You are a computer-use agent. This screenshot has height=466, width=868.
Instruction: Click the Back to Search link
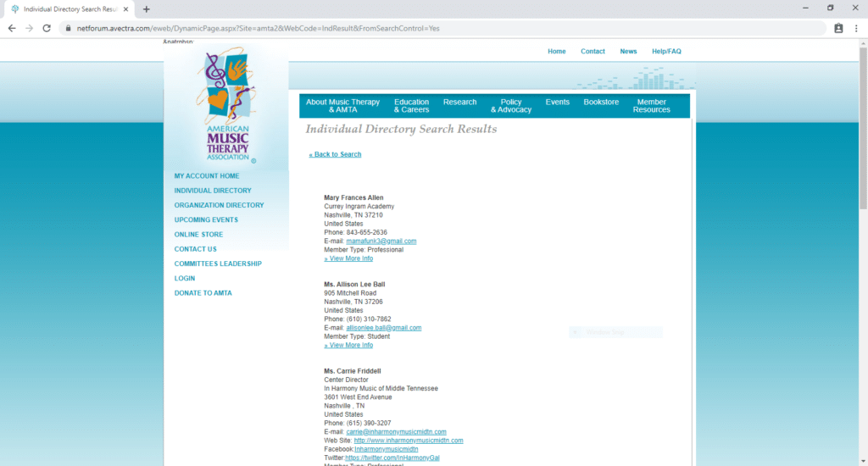point(336,154)
